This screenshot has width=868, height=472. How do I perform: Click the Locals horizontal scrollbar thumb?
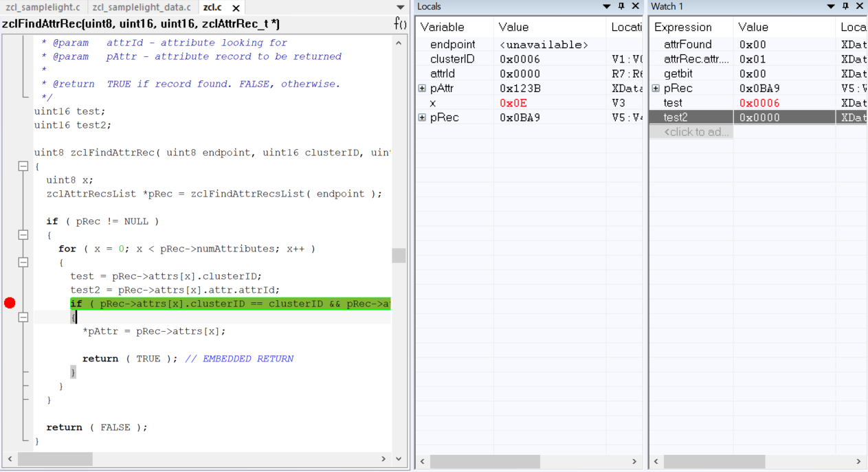click(485, 462)
